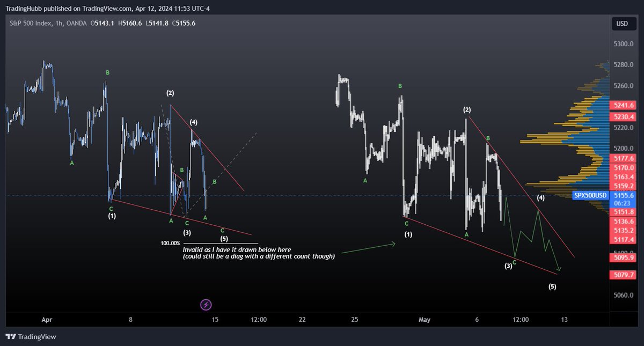
Task: Click the 5170.0 red price label
Action: [x=623, y=168]
